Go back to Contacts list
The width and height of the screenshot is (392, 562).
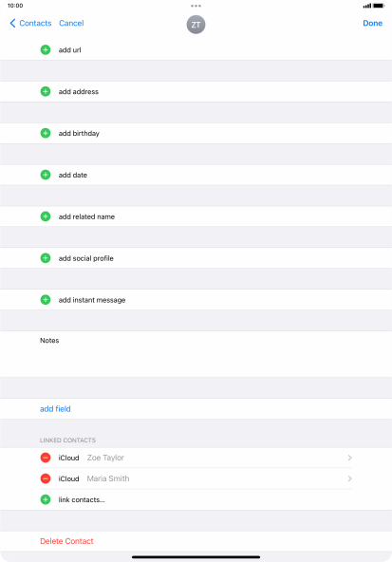[30, 24]
